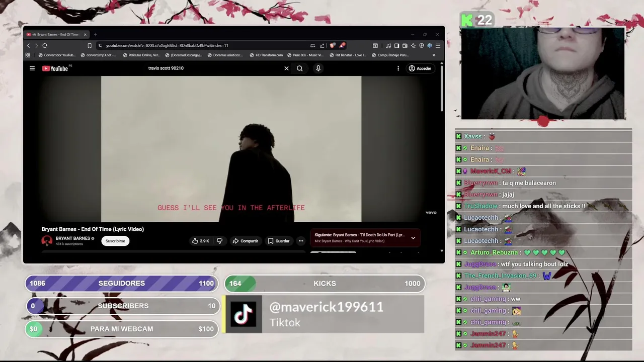Reload the YouTube page
This screenshot has width=644, height=362.
point(45,46)
